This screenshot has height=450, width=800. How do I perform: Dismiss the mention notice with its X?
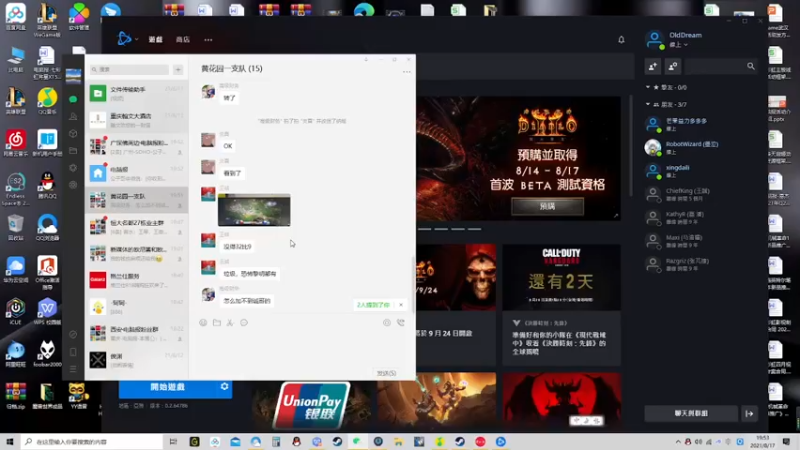point(401,305)
